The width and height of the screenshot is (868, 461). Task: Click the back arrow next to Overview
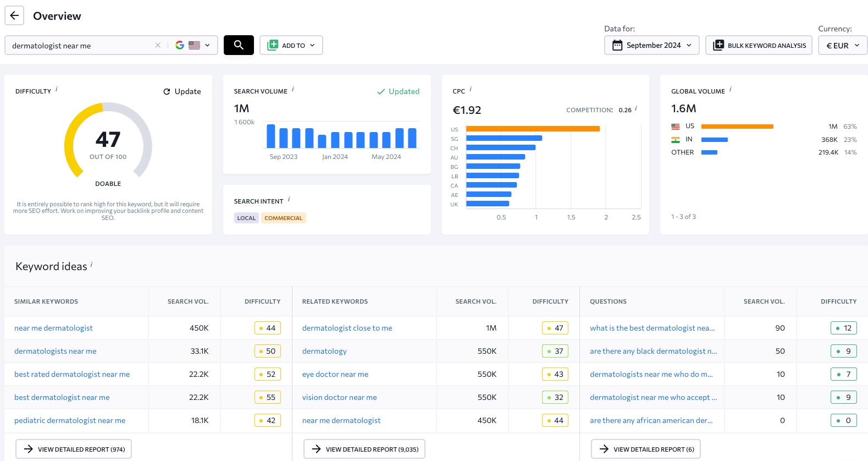coord(14,15)
